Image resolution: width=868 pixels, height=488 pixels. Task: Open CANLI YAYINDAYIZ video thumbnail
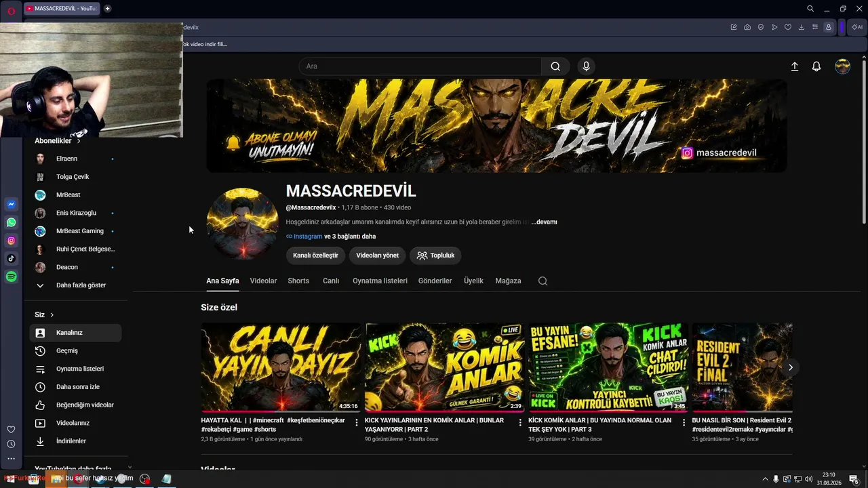(x=281, y=367)
